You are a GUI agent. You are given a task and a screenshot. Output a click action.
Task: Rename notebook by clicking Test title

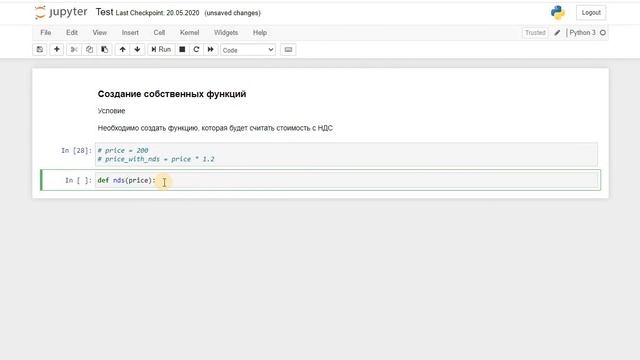coord(104,12)
